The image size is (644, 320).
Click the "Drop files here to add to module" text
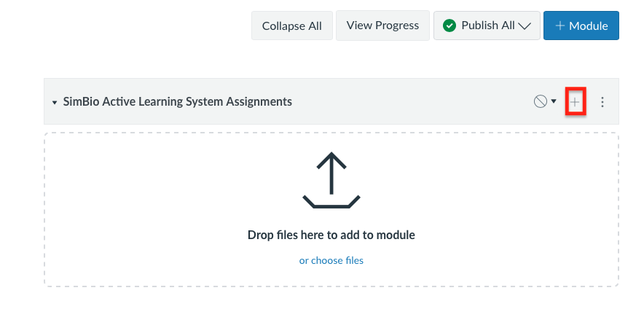pyautogui.click(x=331, y=235)
